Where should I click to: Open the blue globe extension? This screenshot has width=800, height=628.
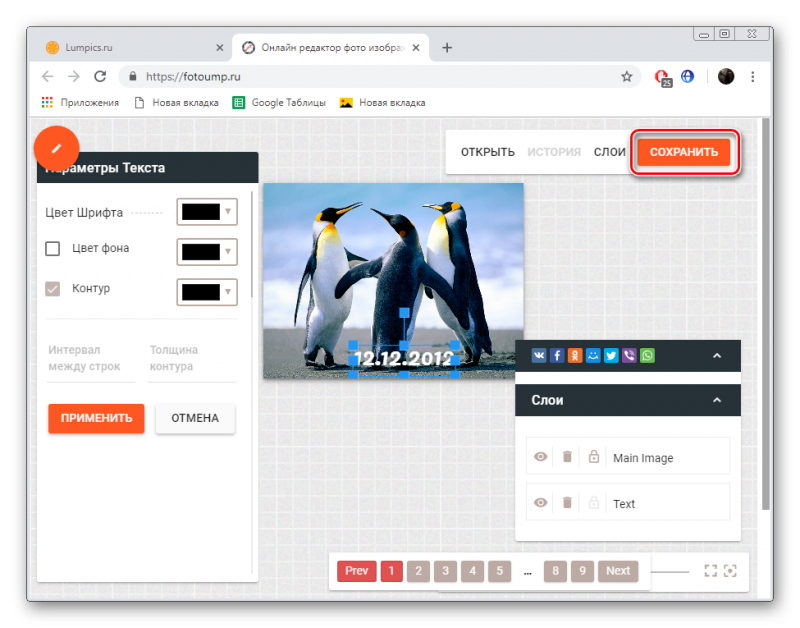tap(687, 77)
